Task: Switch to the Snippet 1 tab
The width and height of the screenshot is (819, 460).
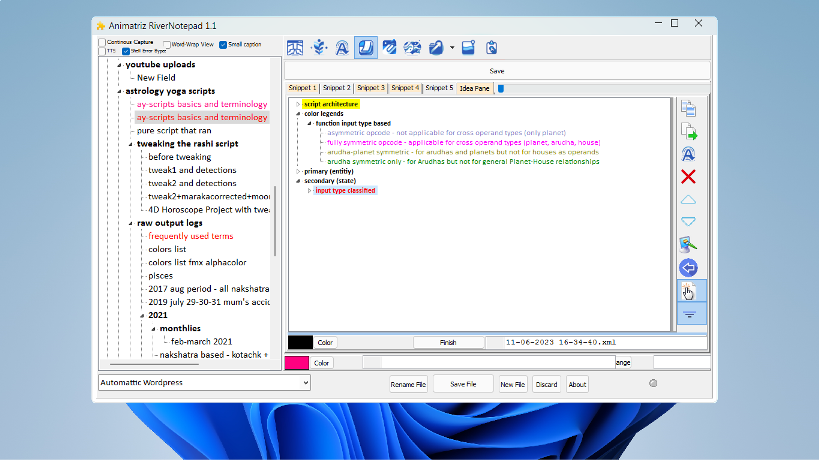Action: (302, 88)
